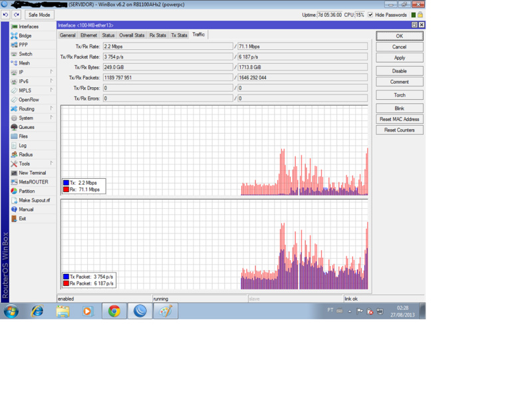Open Internet Explorer from the taskbar
Screen dimensions: 532x399
(37, 311)
